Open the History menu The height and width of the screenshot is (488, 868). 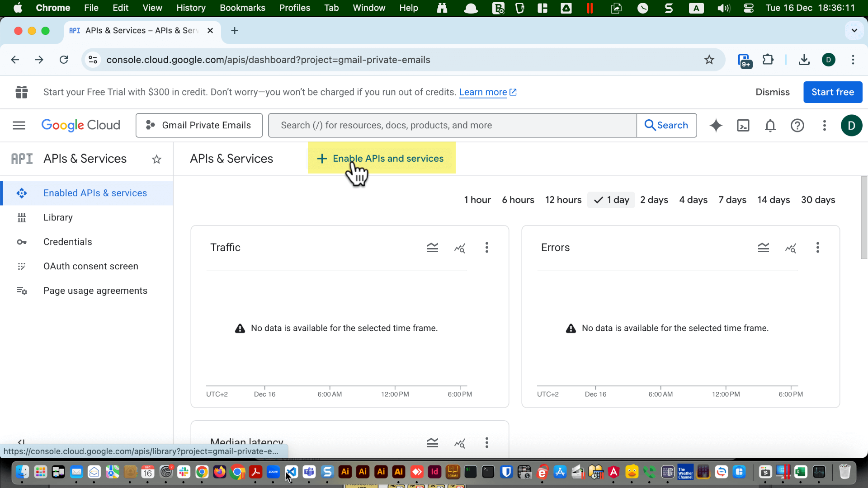click(191, 8)
